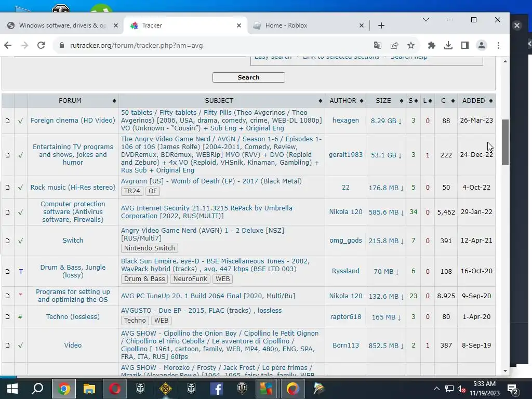The width and height of the screenshot is (532, 399).
Task: Click the Techno tag under AVGUSTO
Action: 135,320
